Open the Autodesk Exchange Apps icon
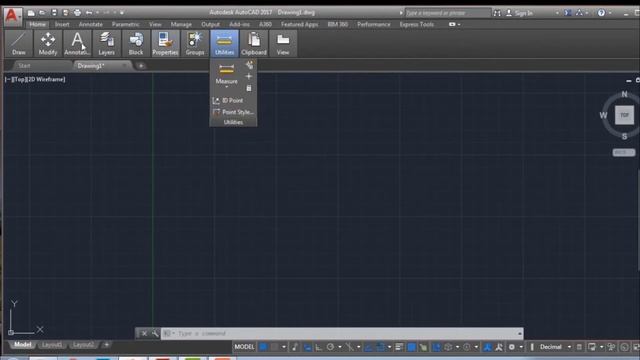640x360 pixels. (568, 13)
